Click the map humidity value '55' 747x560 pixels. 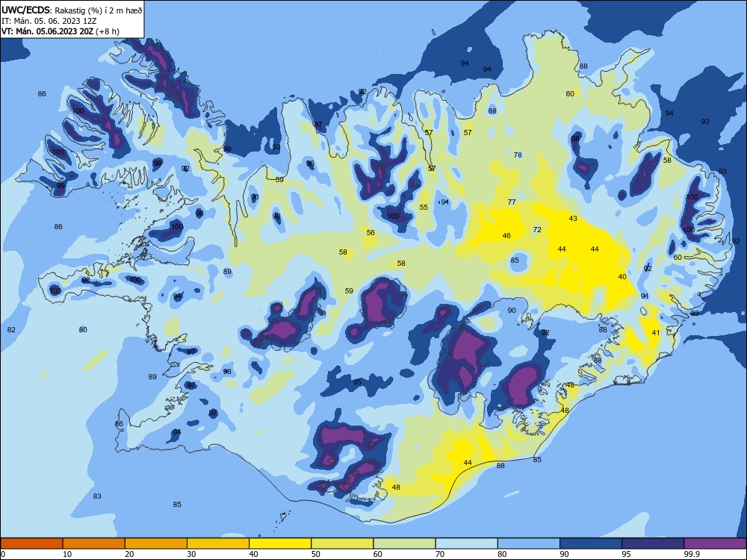click(424, 207)
